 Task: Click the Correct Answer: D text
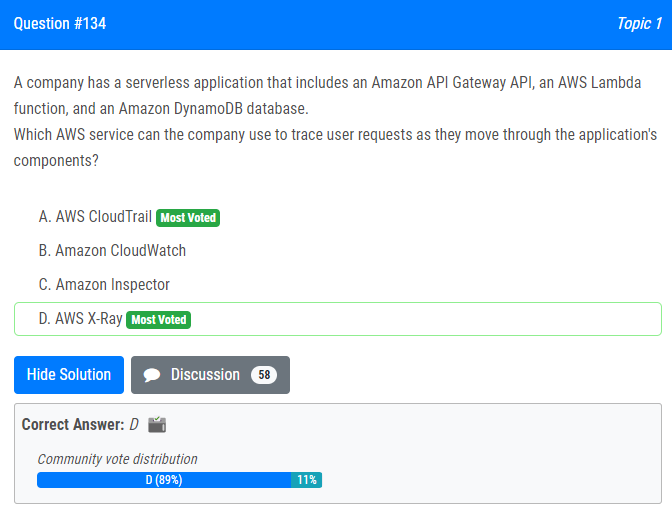80,425
